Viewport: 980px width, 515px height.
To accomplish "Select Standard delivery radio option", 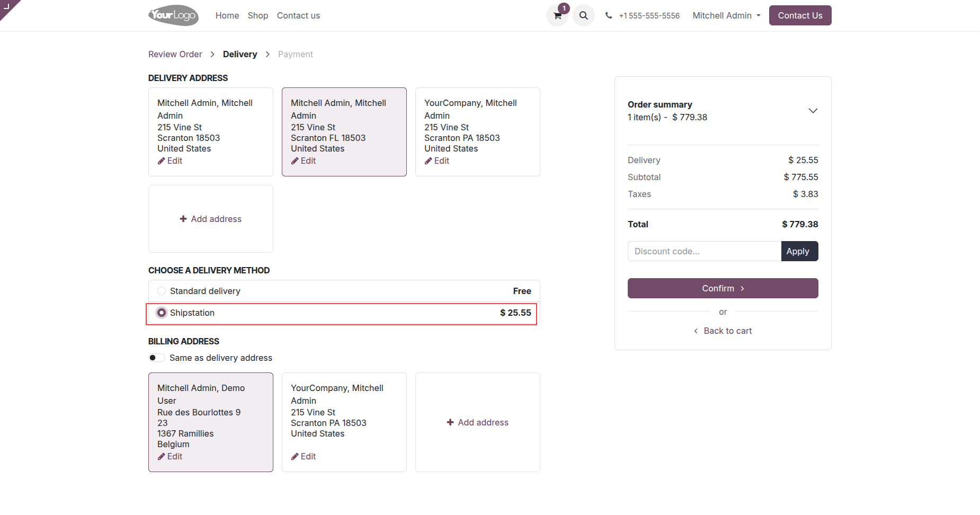I will [162, 291].
